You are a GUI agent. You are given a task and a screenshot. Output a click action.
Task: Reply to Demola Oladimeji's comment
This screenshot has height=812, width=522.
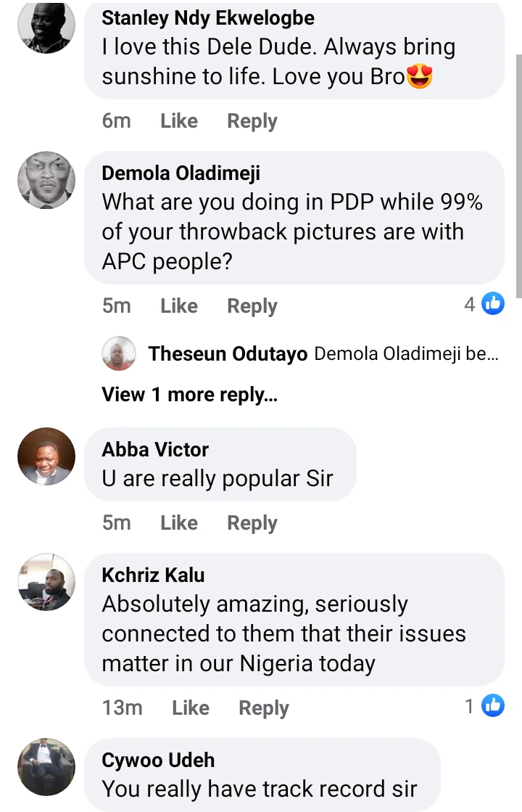point(252,306)
